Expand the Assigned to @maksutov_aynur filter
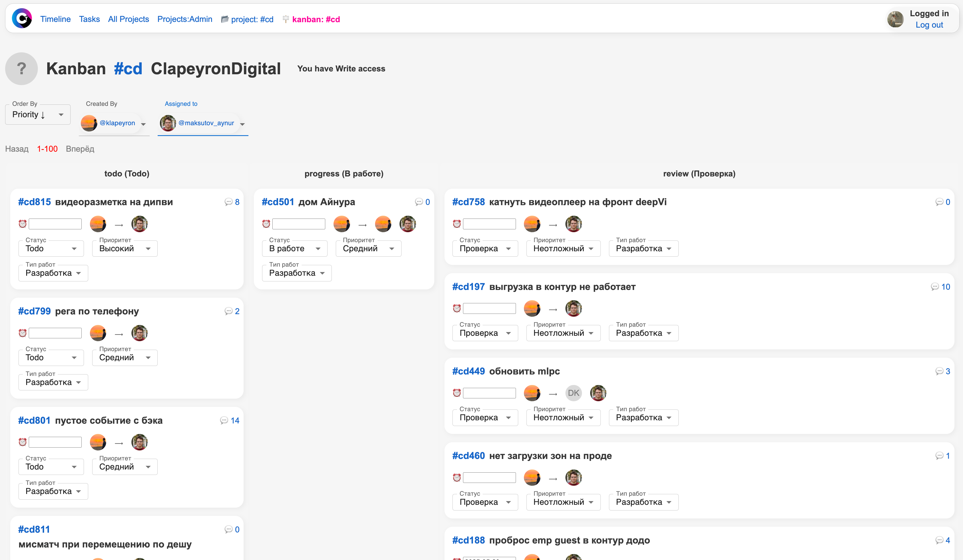This screenshot has width=963, height=560. pos(242,124)
